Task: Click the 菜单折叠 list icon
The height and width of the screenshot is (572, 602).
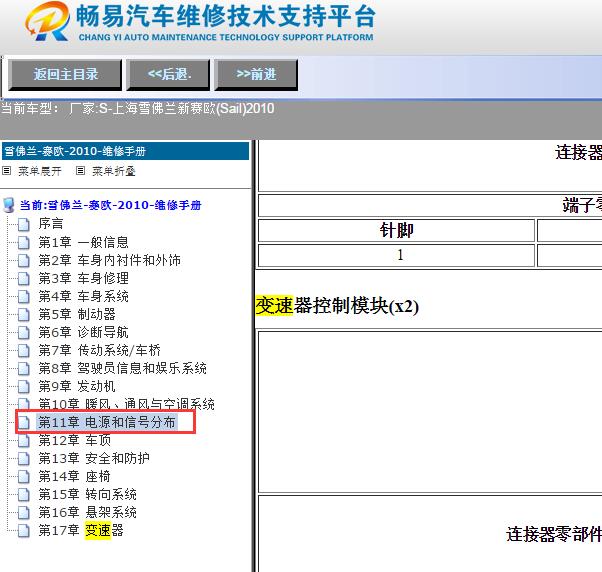Action: pyautogui.click(x=80, y=170)
